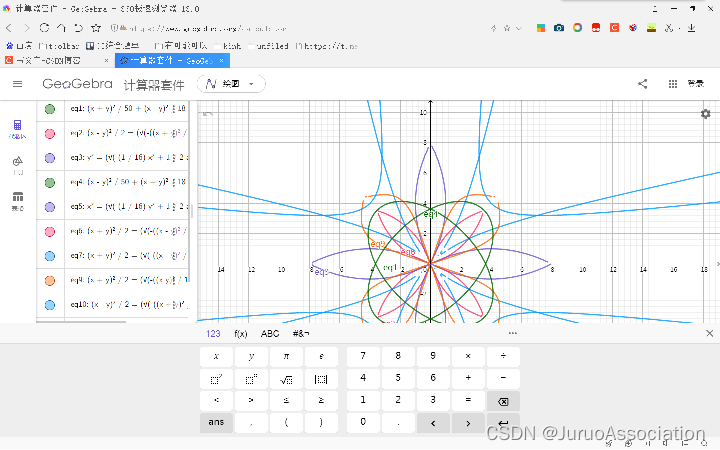The width and height of the screenshot is (720, 450).
Task: Click the multiplication × key
Action: tap(468, 357)
